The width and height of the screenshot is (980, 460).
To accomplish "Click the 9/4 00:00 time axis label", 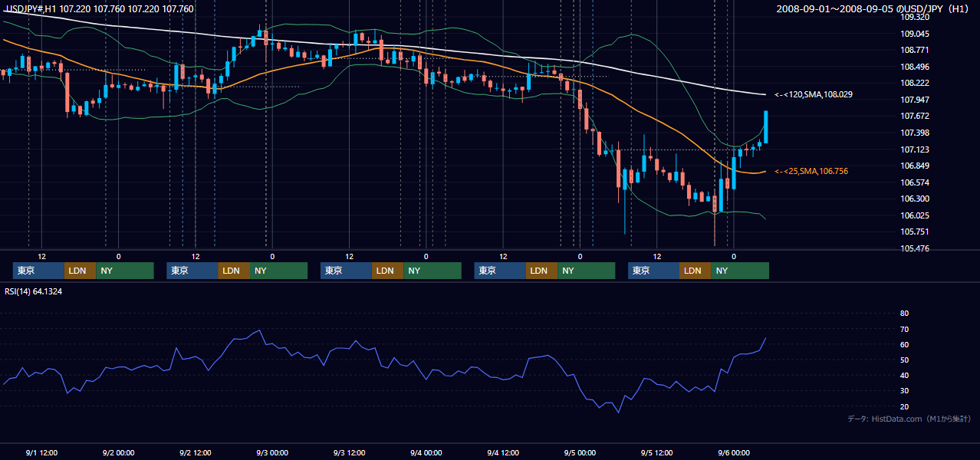I will coord(426,452).
